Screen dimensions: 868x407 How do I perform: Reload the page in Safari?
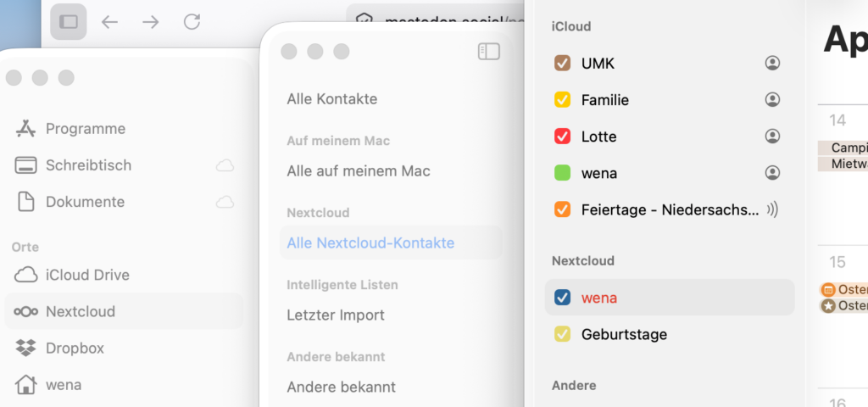pos(192,22)
